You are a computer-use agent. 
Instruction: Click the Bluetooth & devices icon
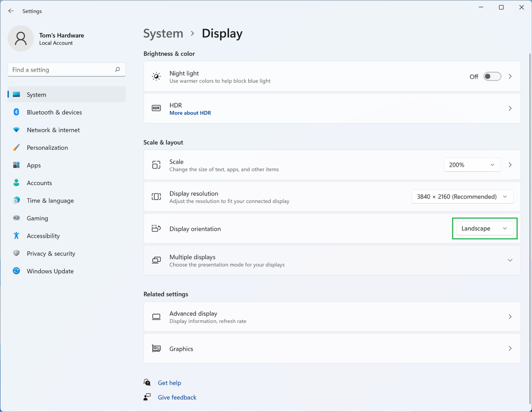point(16,112)
